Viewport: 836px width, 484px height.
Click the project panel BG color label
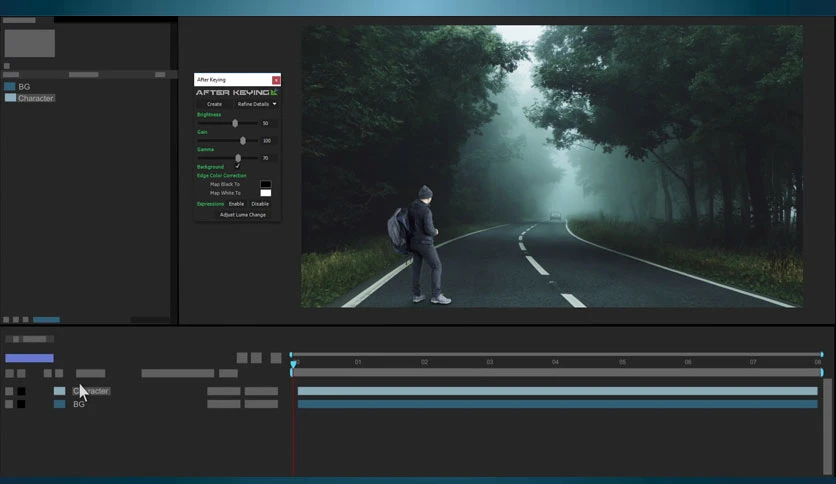(x=10, y=86)
